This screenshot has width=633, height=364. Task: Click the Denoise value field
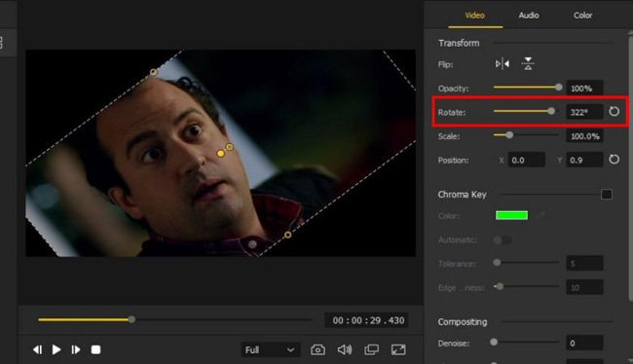pyautogui.click(x=584, y=343)
